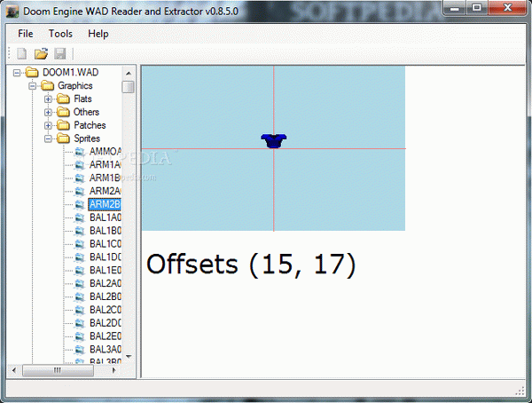Select the Others tree label
This screenshot has width=532, height=403.
[x=86, y=112]
